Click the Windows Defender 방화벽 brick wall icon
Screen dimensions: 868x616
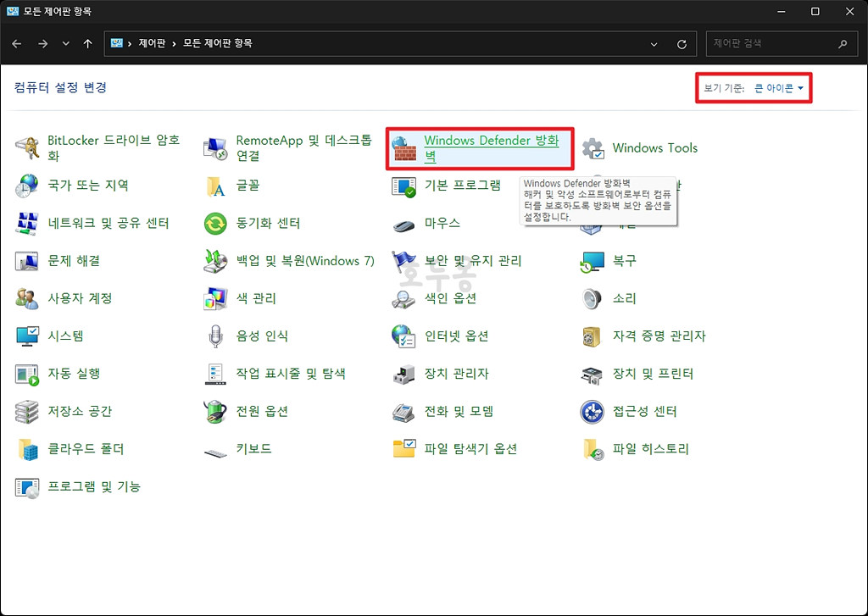(x=403, y=147)
